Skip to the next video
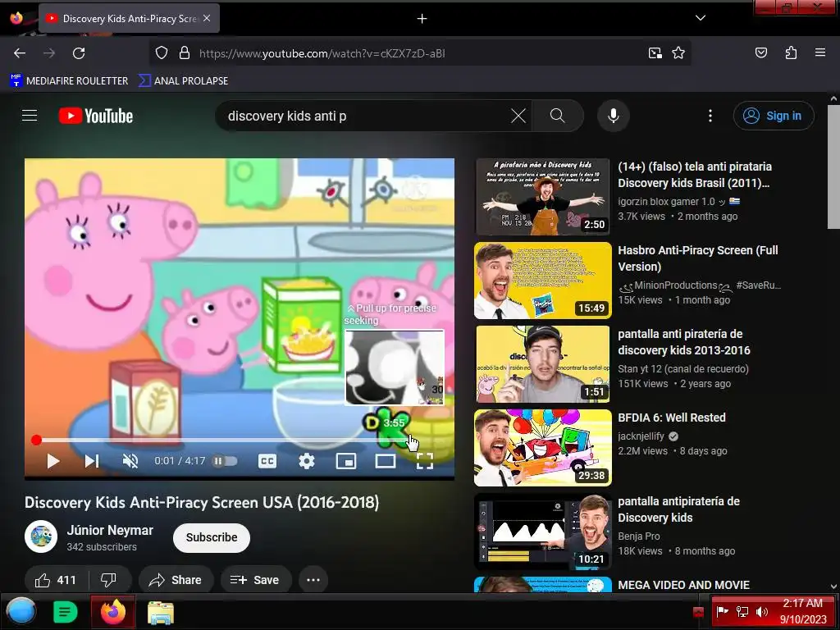 92,461
